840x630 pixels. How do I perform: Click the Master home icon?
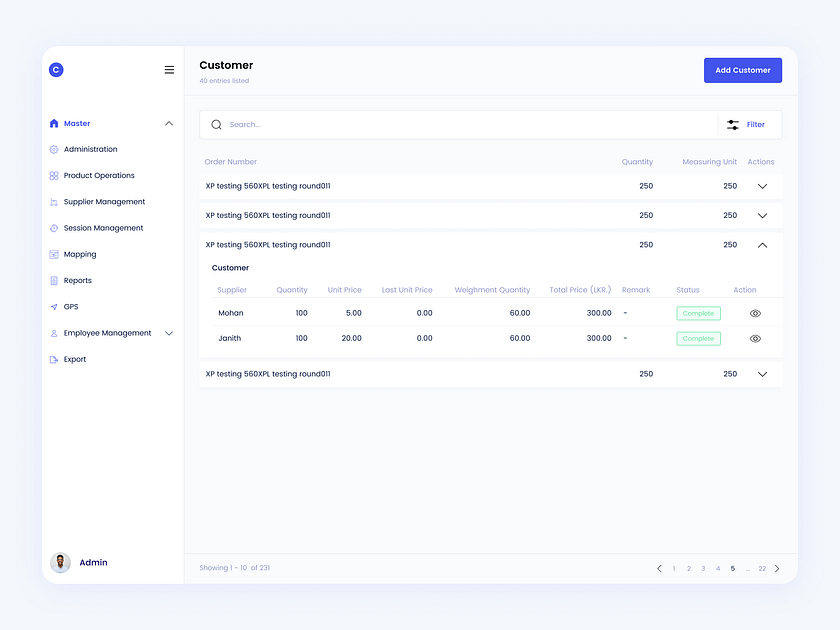54,123
